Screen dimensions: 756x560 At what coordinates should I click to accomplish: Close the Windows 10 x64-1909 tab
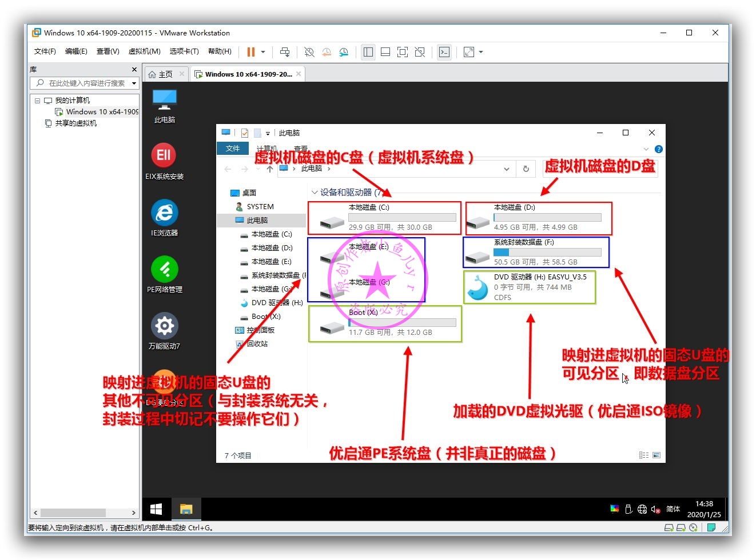299,74
